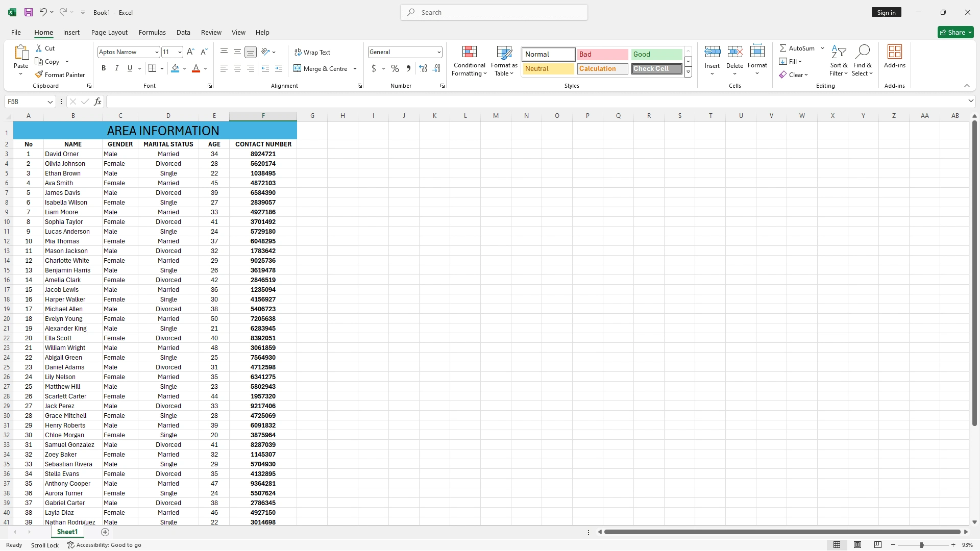Screen dimensions: 980x551
Task: Toggle Bold formatting
Action: (x=104, y=68)
